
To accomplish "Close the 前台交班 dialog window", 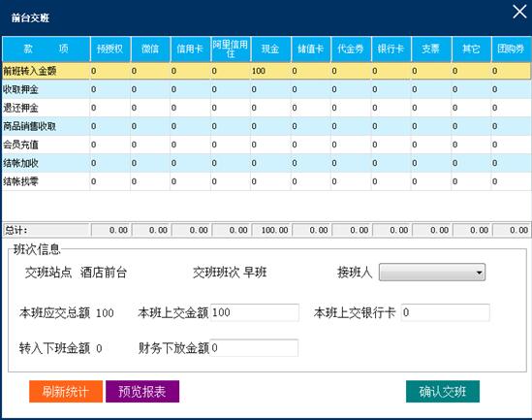I will pyautogui.click(x=519, y=12).
